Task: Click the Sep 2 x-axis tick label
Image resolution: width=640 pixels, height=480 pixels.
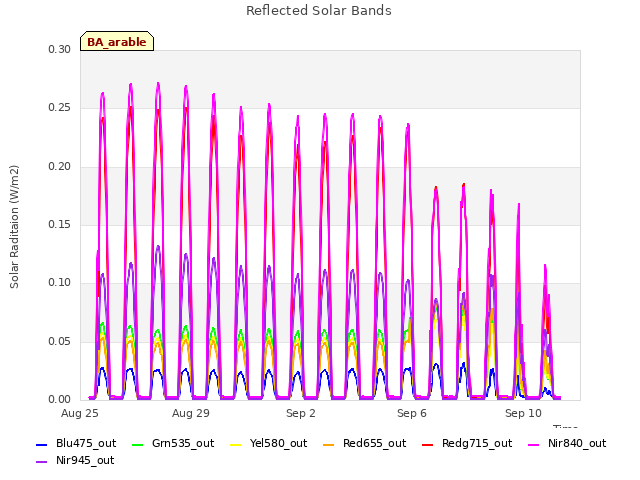Action: point(301,413)
